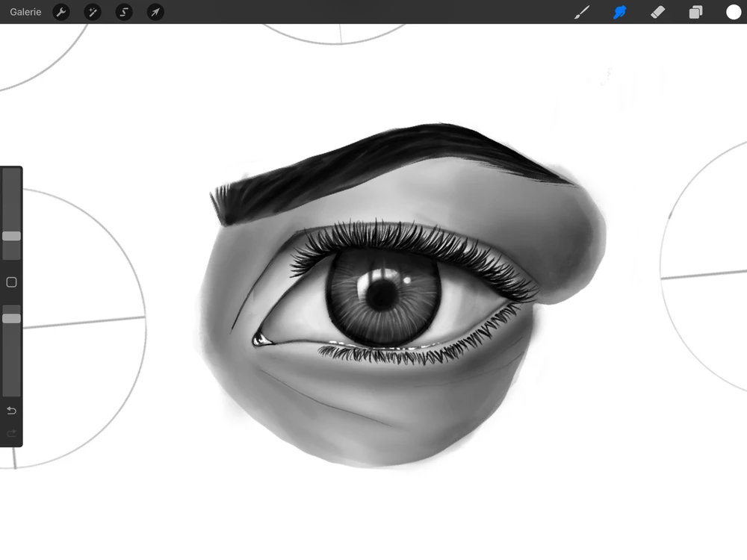
Task: Open the white color picker circle
Action: tap(734, 13)
